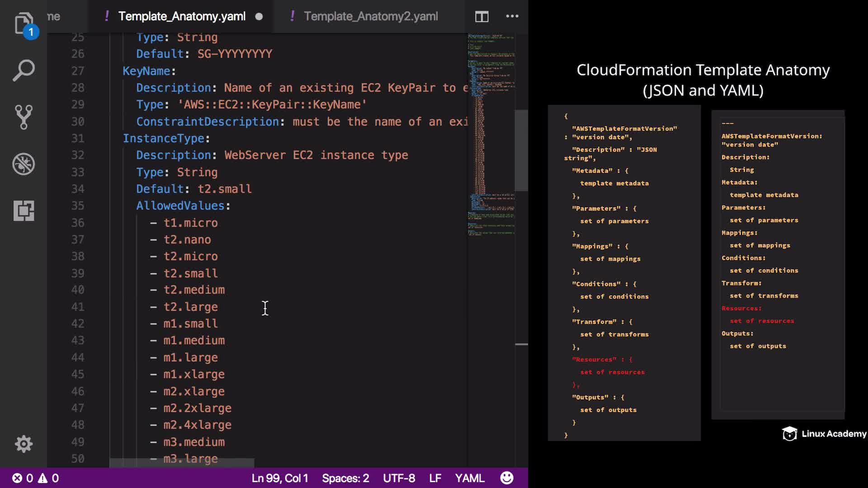The height and width of the screenshot is (488, 868).
Task: Open the Debug panel icon
Action: (x=24, y=164)
